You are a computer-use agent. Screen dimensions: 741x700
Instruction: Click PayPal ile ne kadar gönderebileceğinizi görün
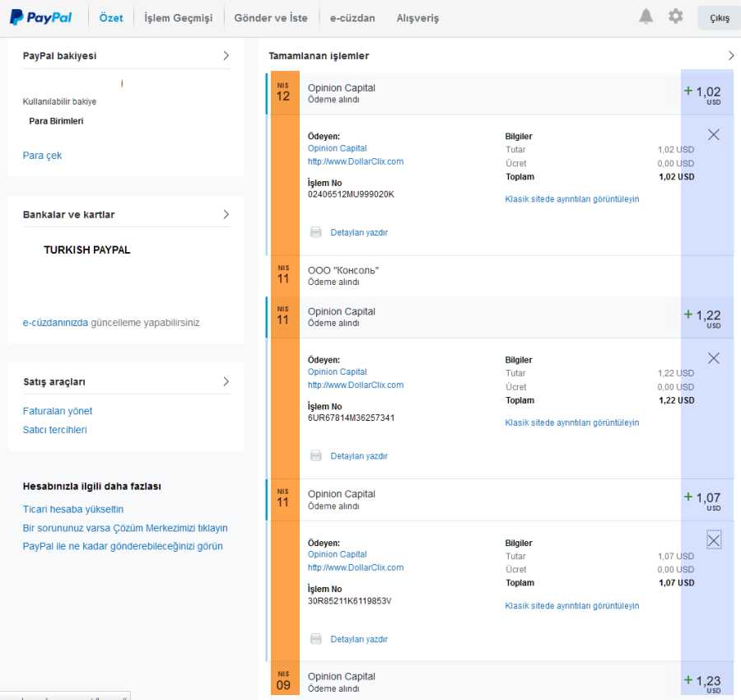click(x=123, y=546)
